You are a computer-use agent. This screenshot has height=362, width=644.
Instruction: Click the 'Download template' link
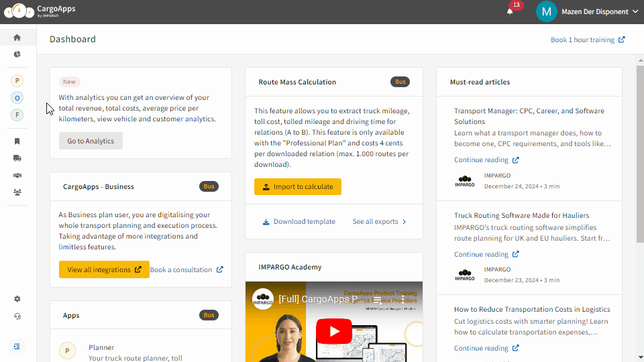[299, 222]
